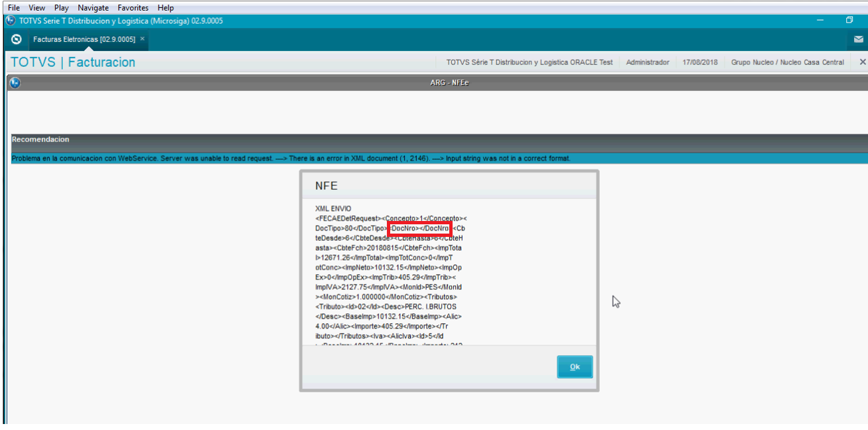Click the ARG - NFEe bar globe icon
Screen dimensions: 868x430
[x=15, y=83]
